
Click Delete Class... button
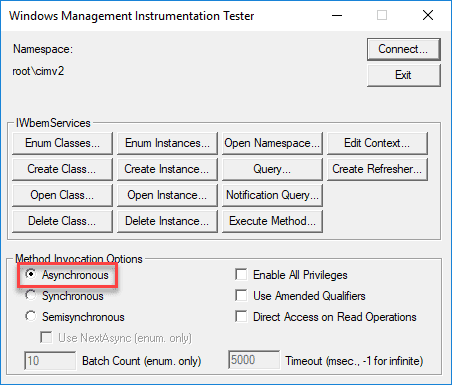(62, 221)
